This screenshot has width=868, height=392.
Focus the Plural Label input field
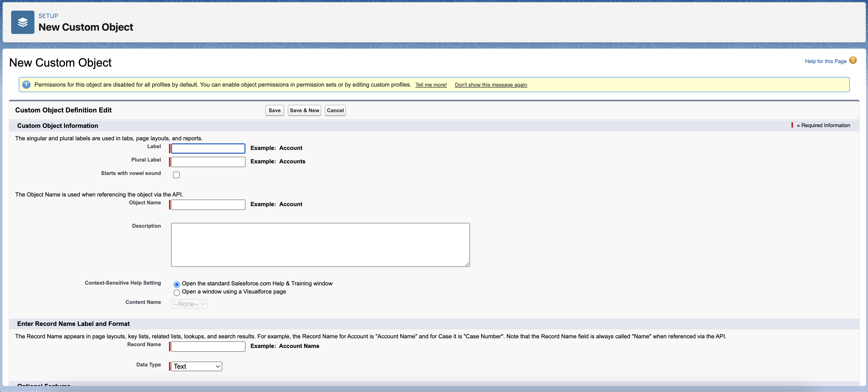pyautogui.click(x=208, y=162)
